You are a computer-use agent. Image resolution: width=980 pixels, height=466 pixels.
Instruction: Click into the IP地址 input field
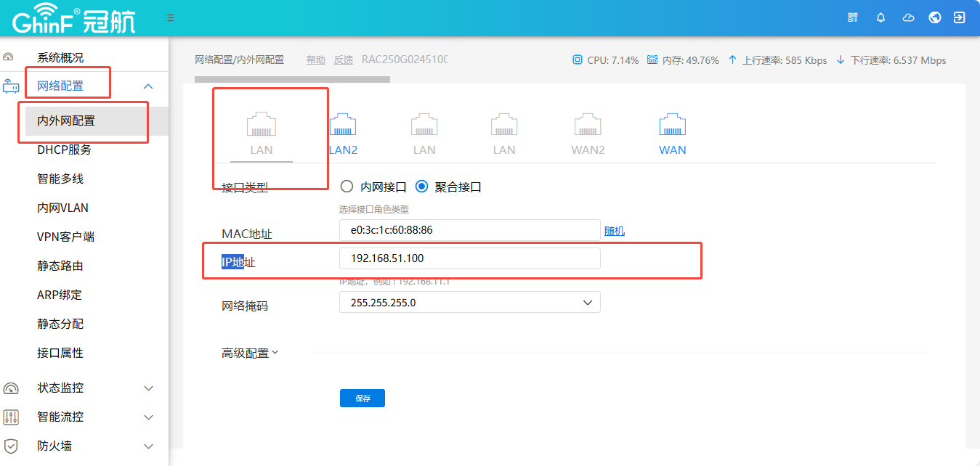pyautogui.click(x=469, y=259)
